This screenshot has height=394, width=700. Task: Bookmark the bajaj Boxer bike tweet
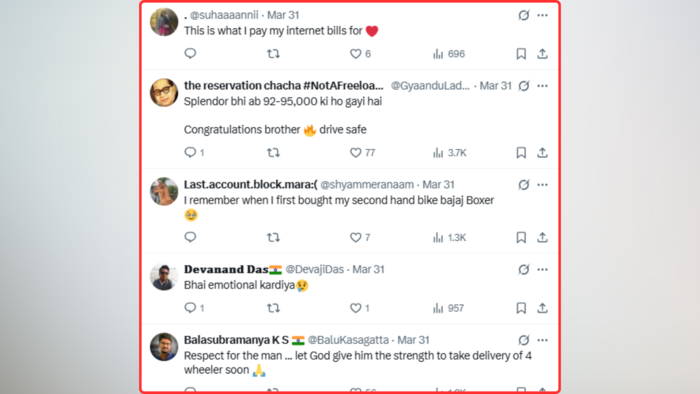coord(521,237)
